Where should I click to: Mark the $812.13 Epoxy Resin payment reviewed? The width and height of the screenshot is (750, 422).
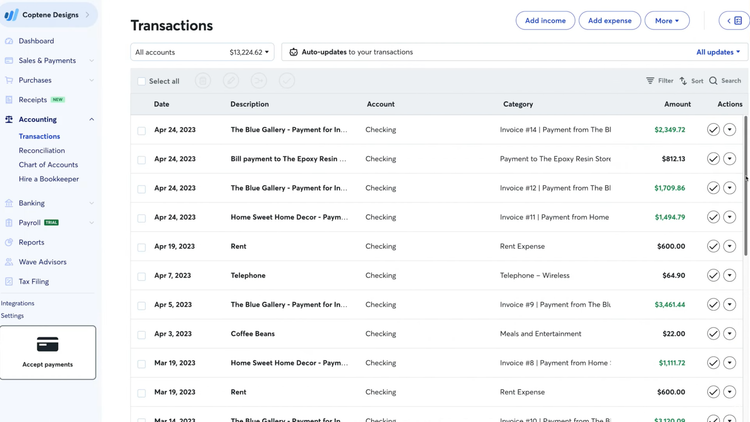pyautogui.click(x=713, y=159)
